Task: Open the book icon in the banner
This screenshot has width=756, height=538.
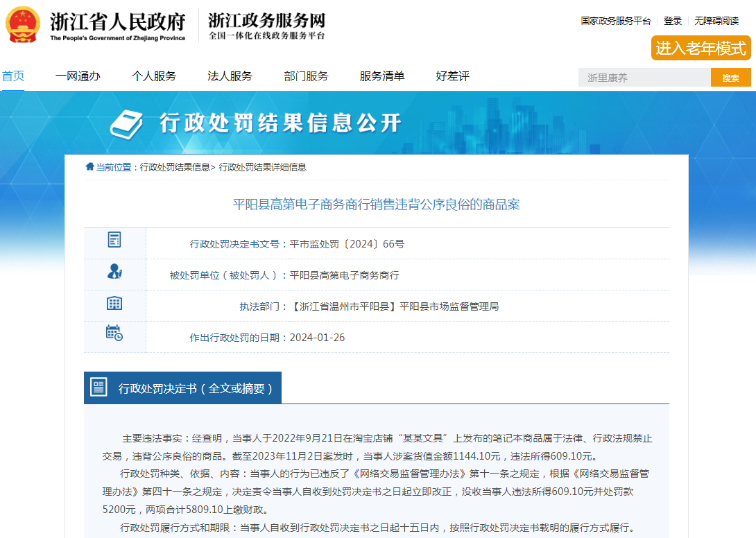Action: tap(126, 124)
